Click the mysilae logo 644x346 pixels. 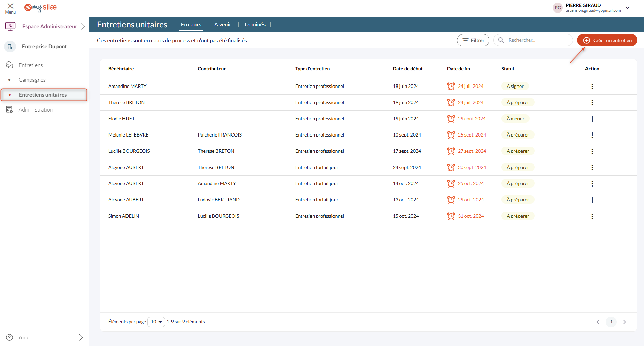click(40, 8)
